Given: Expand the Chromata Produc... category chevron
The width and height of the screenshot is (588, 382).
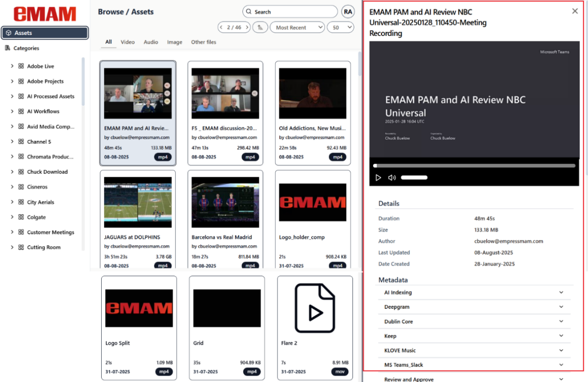Looking at the screenshot, I should point(12,157).
